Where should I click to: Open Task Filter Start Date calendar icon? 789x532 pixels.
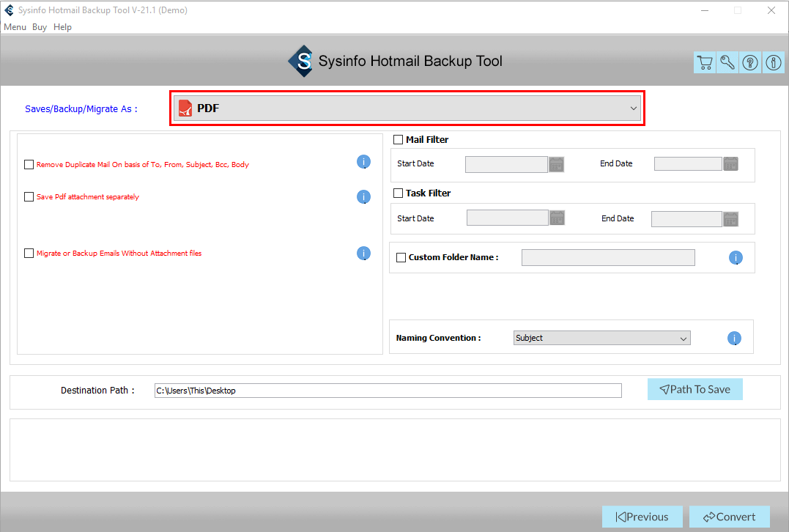(x=557, y=218)
